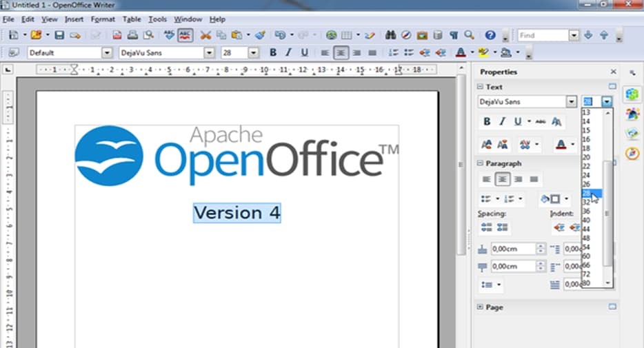Viewport: 644px width, 348px height.
Task: Open the Default paragraph style dropdown
Action: [x=106, y=52]
